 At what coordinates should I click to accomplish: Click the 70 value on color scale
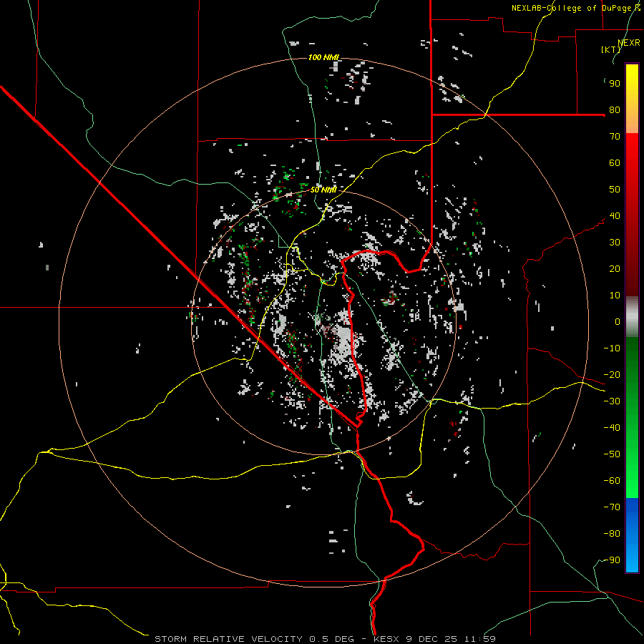(615, 137)
